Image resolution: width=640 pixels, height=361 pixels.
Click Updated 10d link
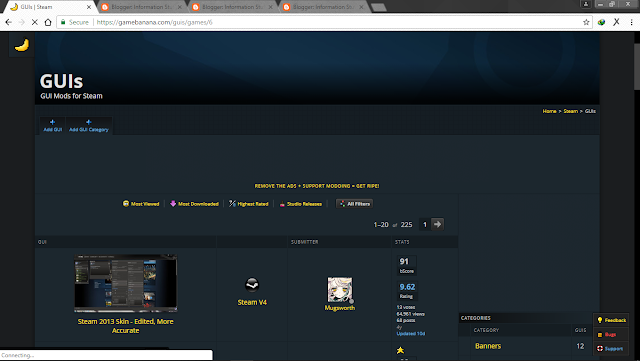(411, 334)
